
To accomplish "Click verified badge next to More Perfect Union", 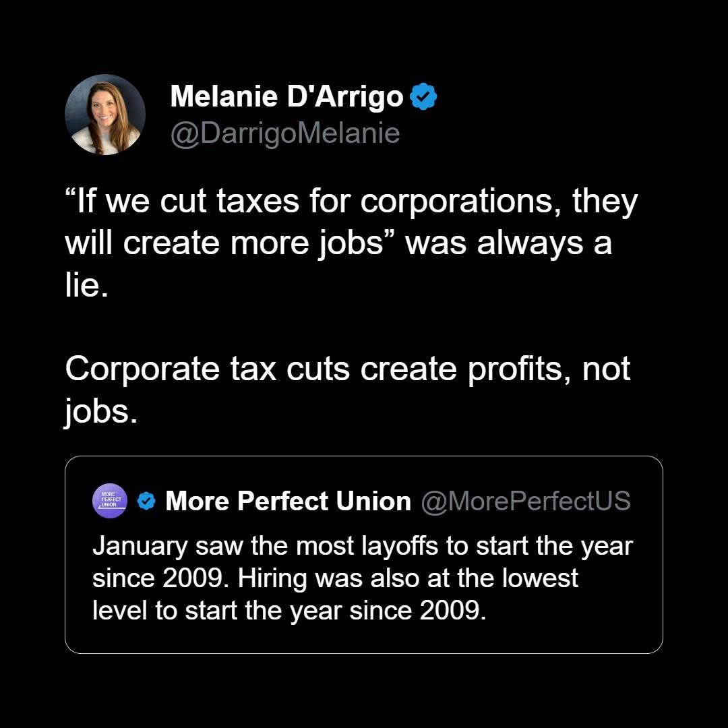I will [147, 501].
